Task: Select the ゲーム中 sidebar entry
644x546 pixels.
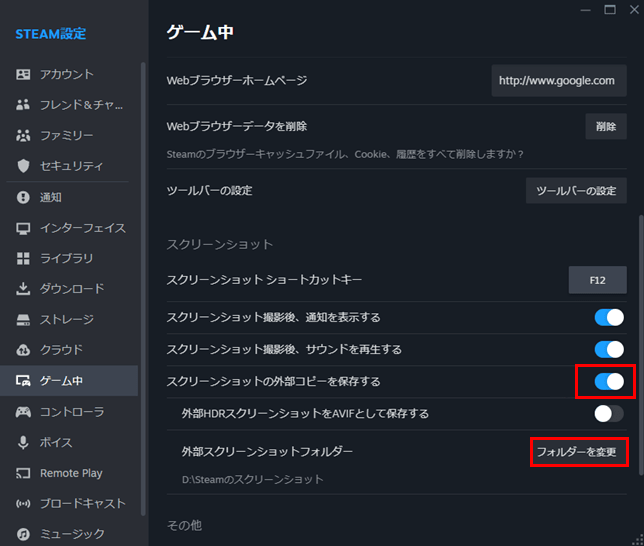Action: point(69,381)
